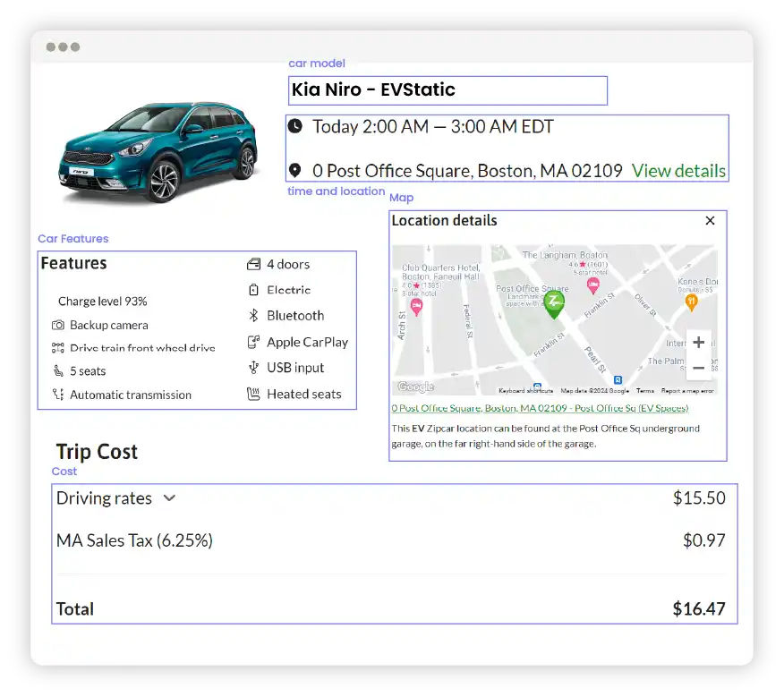Open View details link
784x697 pixels.
click(x=678, y=171)
